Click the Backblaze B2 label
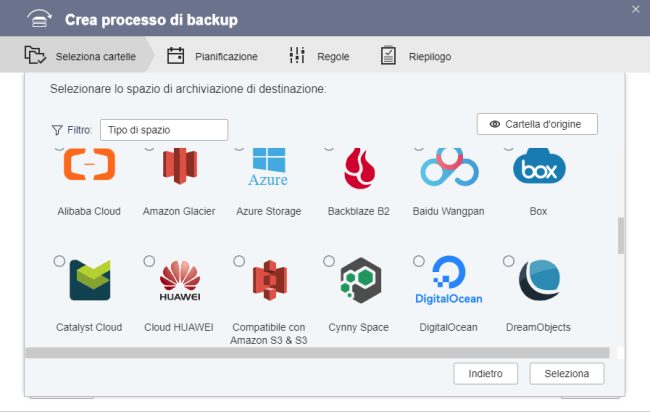Image resolution: width=650 pixels, height=412 pixels. (x=359, y=211)
